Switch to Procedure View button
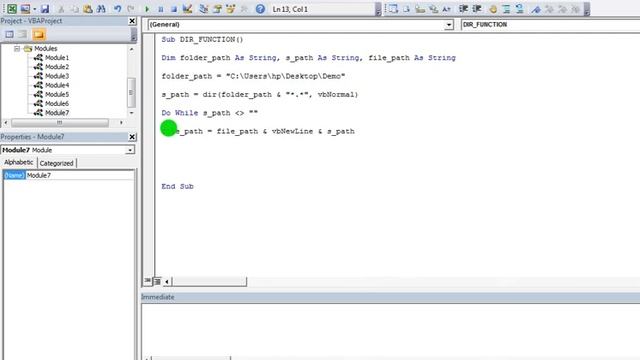Image resolution: width=640 pixels, height=360 pixels. click(x=147, y=281)
